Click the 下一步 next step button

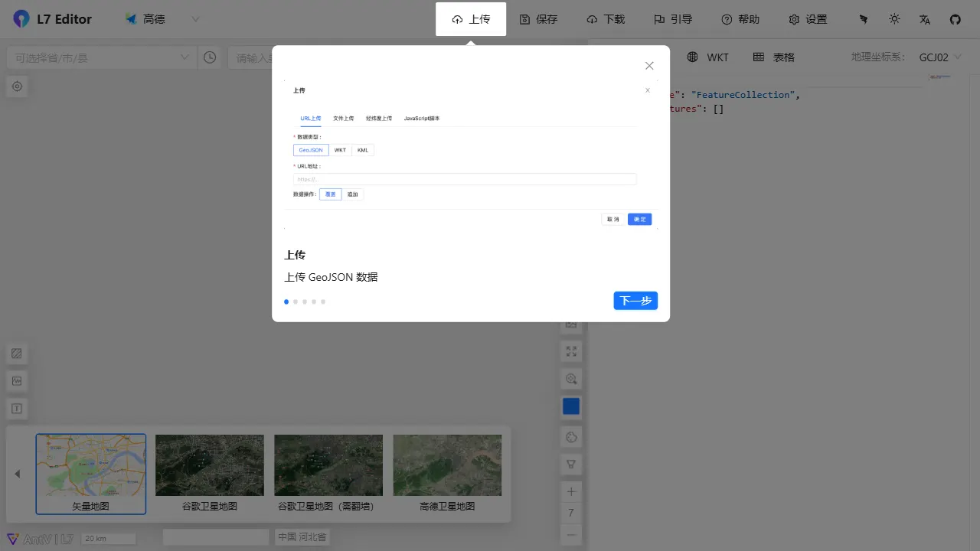coord(635,301)
